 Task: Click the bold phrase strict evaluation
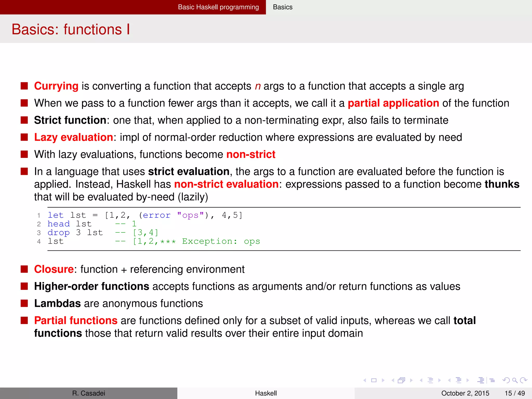click(189, 172)
